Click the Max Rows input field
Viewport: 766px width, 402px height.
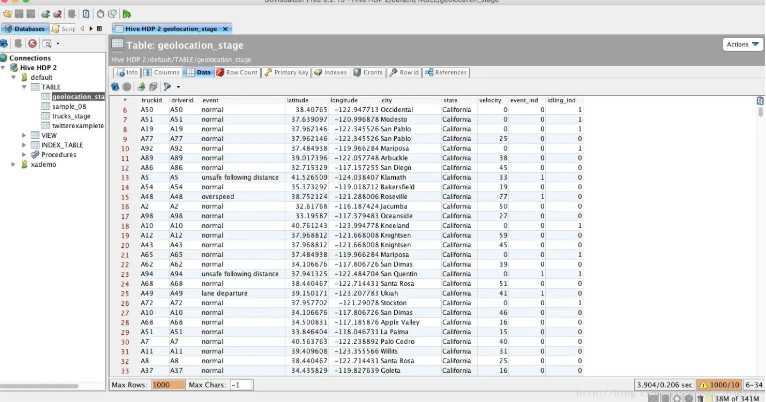168,385
